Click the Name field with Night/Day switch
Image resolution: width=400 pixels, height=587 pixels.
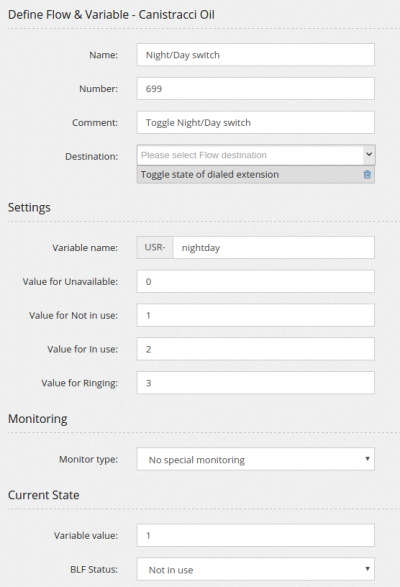point(255,55)
